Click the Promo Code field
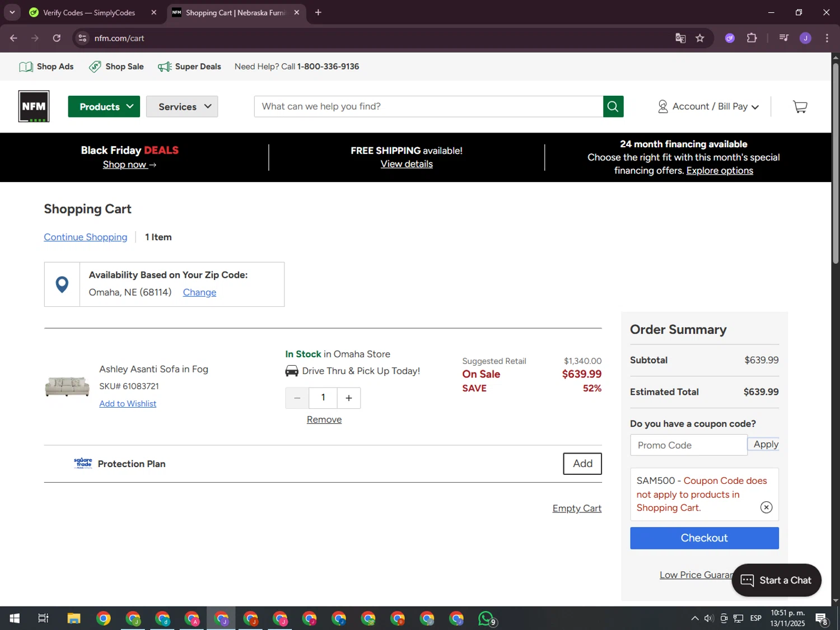840x630 pixels. click(x=689, y=445)
